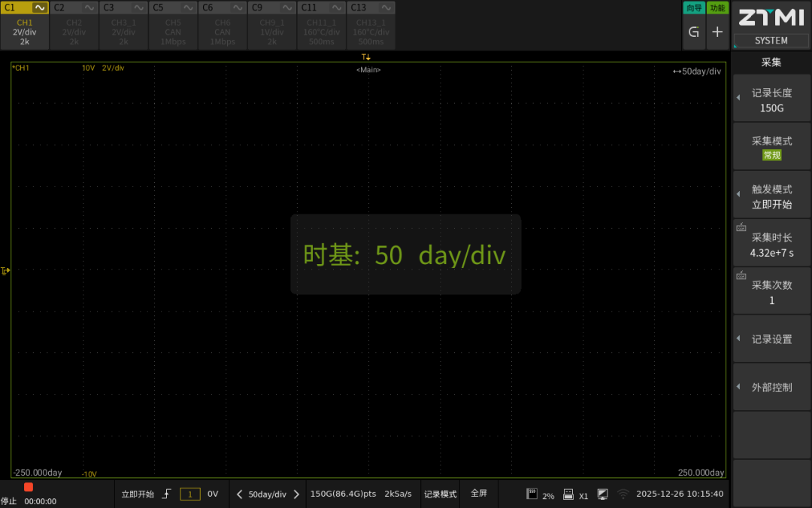
Task: Click the G group icon
Action: click(694, 32)
